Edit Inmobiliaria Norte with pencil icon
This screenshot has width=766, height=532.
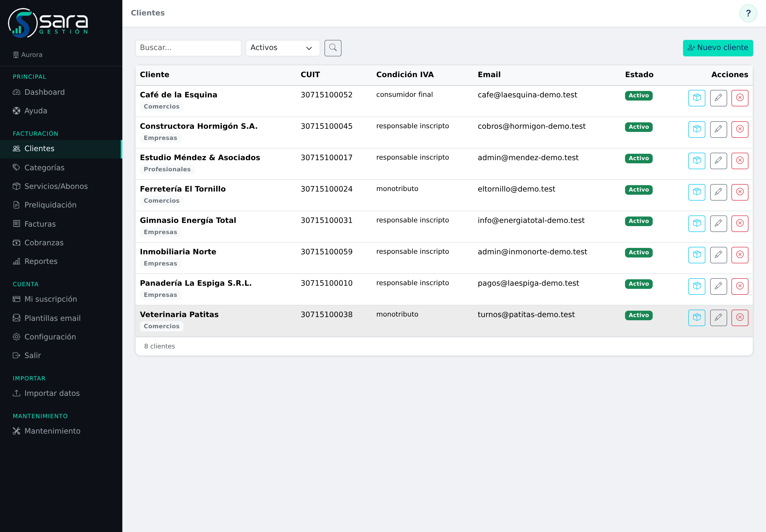point(718,255)
